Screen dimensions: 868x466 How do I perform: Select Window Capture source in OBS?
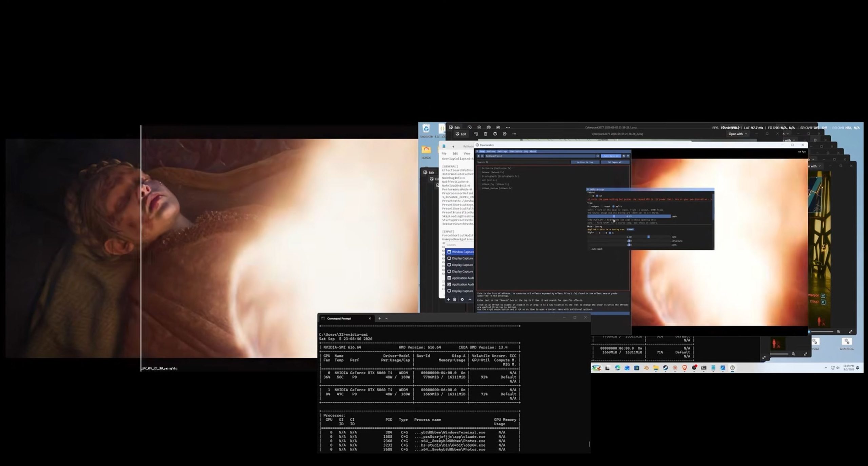click(460, 252)
